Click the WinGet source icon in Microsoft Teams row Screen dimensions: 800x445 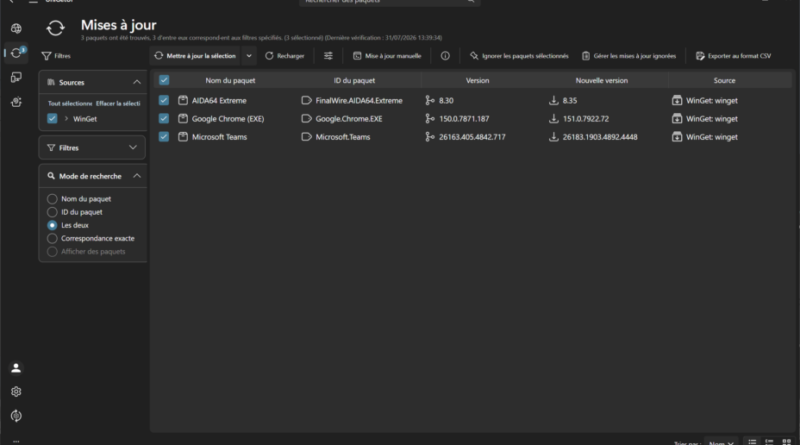[677, 137]
